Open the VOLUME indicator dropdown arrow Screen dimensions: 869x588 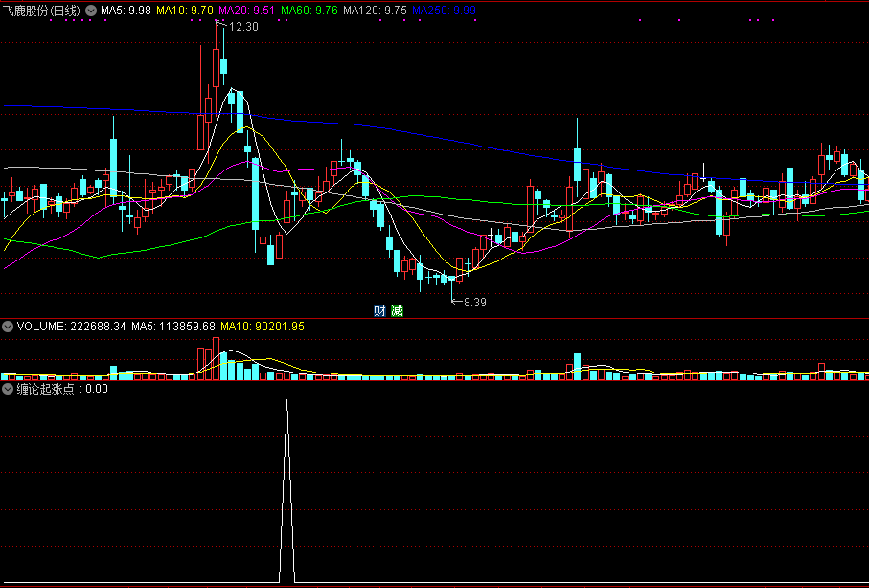pyautogui.click(x=8, y=327)
